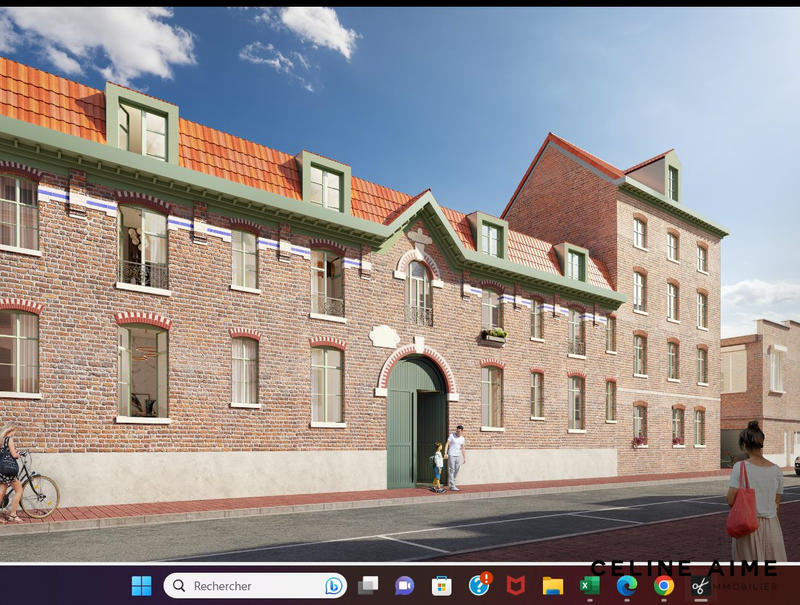Viewport: 800px width, 605px height.
Task: Open Microsoft Store from taskbar
Action: (x=441, y=586)
